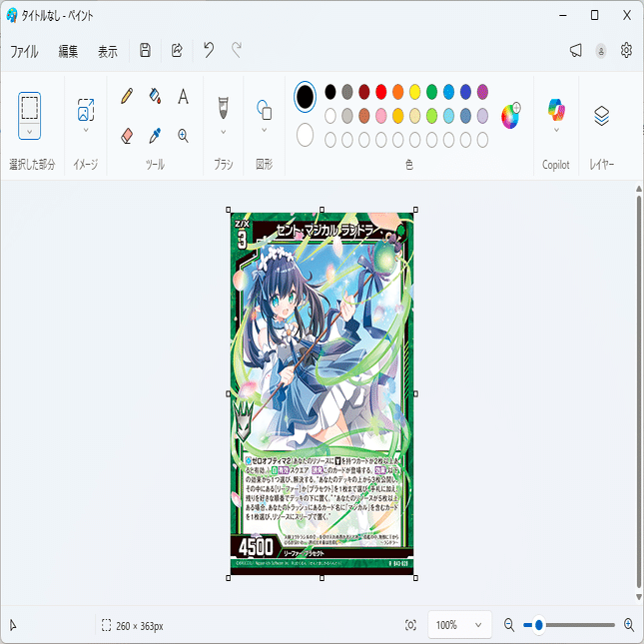This screenshot has width=644, height=644.
Task: Open the account profile icon
Action: [601, 51]
